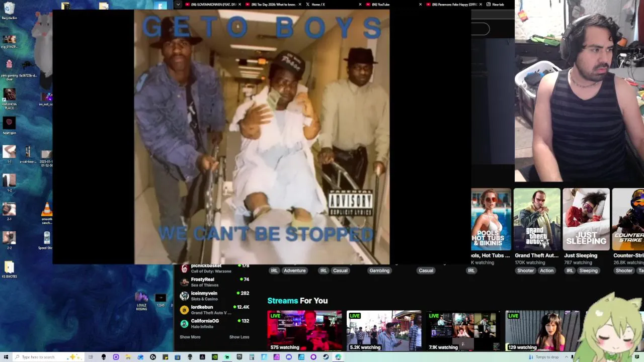Close the Home / X tab
The height and width of the screenshot is (362, 644).
[x=360, y=5]
